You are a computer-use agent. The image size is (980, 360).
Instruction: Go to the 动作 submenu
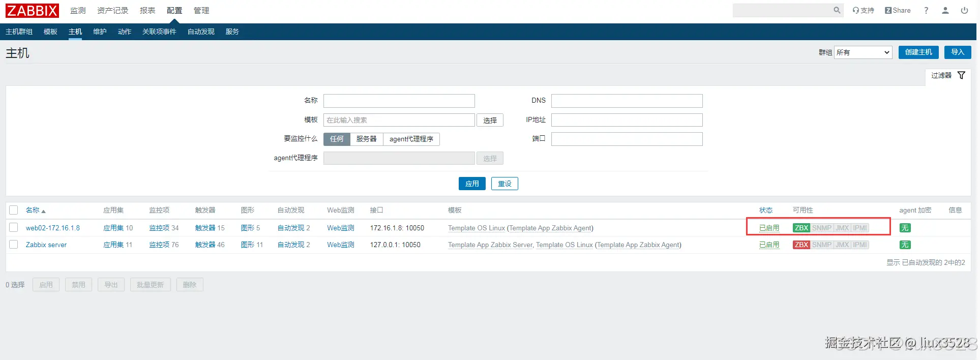[x=125, y=32]
